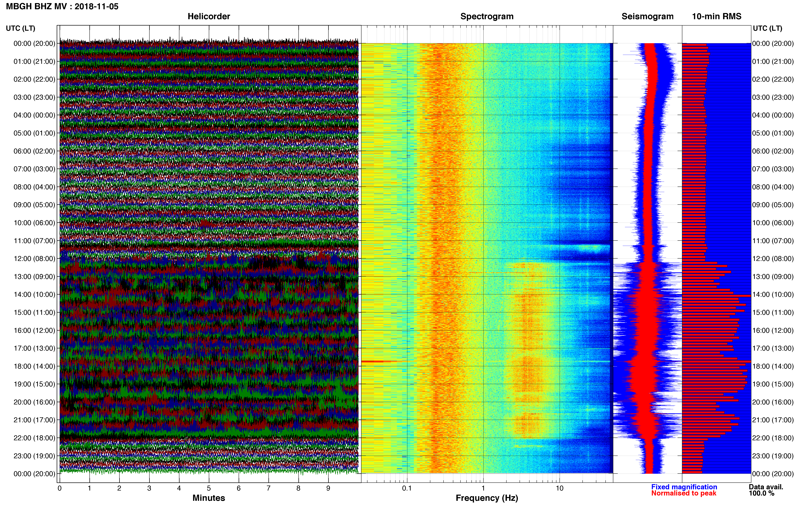Click the '2' tick on Minutes axis
This screenshot has width=812, height=508.
[x=119, y=488]
